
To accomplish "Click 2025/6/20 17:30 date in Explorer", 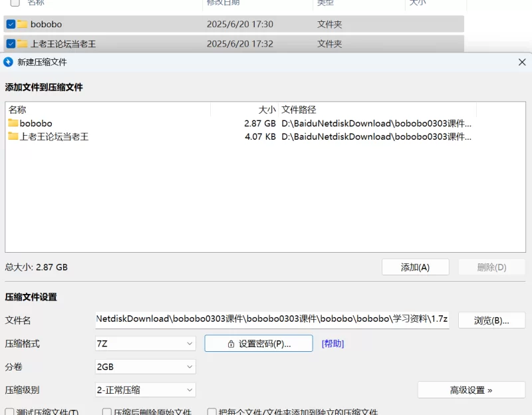I will click(240, 24).
